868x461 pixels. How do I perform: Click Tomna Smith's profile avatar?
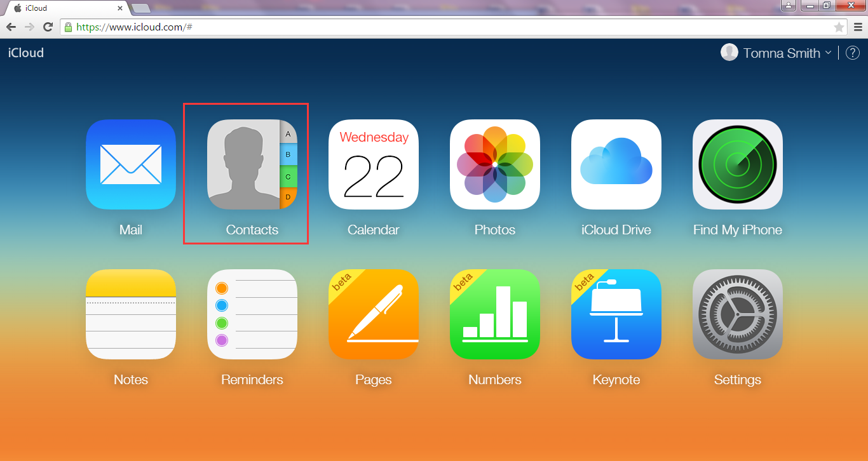coord(729,52)
